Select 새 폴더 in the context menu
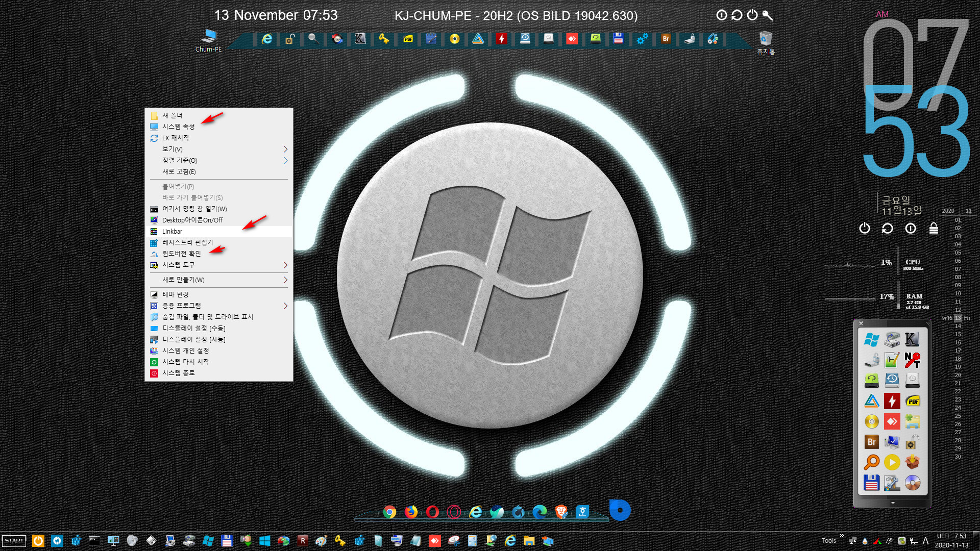This screenshot has height=551, width=980. [x=219, y=115]
